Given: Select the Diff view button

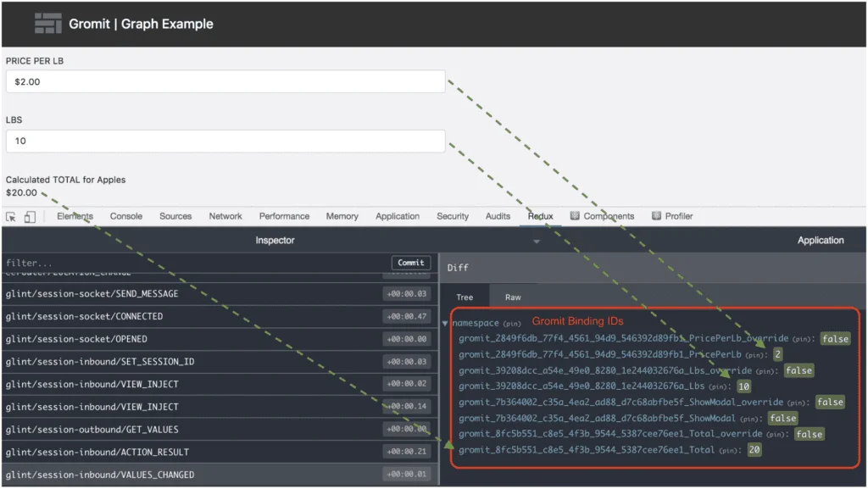Looking at the screenshot, I should 458,268.
